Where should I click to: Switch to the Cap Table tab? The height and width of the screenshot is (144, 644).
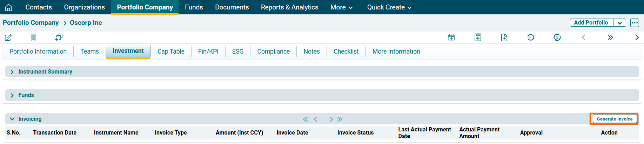(x=171, y=52)
